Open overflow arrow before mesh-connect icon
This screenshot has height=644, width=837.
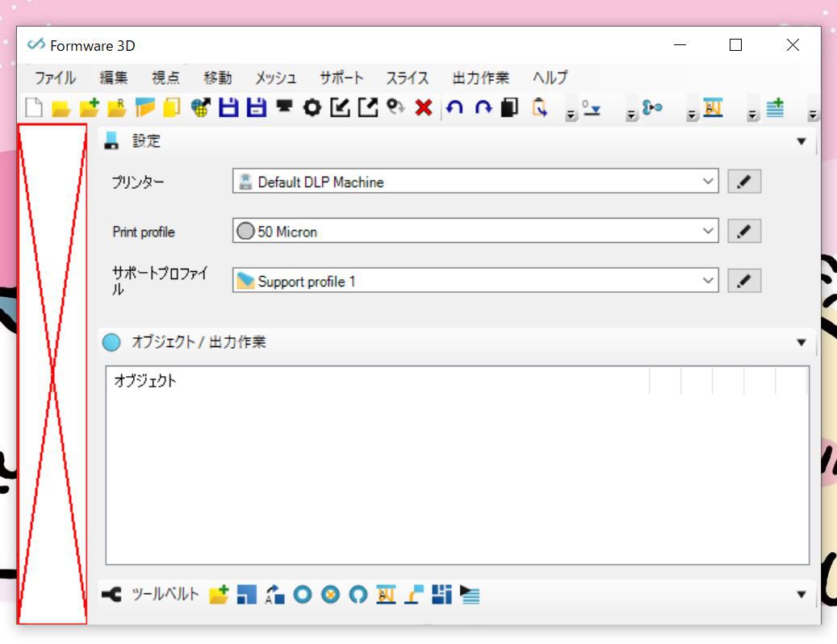pos(631,114)
